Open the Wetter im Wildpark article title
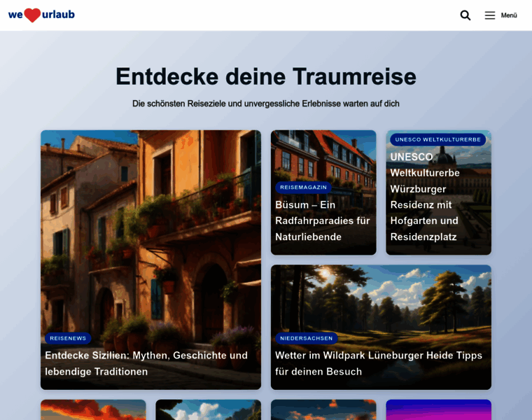Image resolution: width=532 pixels, height=420 pixels. click(379, 363)
